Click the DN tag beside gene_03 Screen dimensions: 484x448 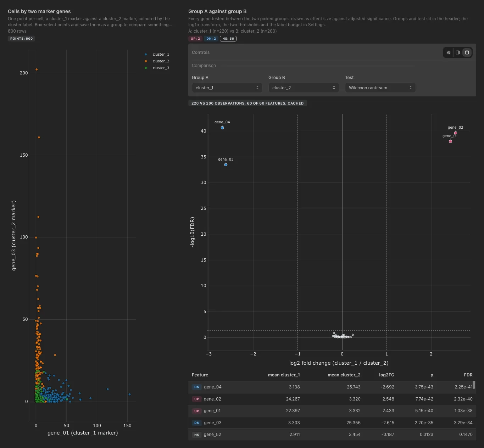[197, 423]
